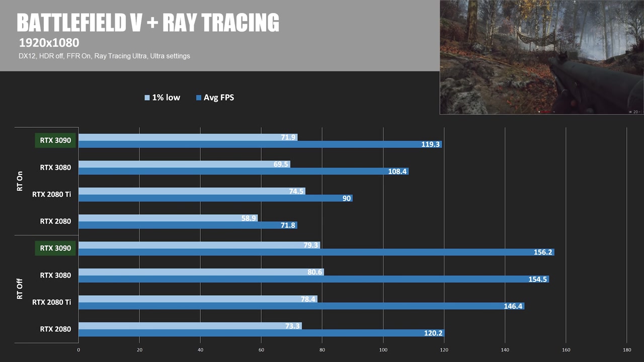Screen dimensions: 644x362
Task: Click the 100 axis tick label
Action: (383, 350)
